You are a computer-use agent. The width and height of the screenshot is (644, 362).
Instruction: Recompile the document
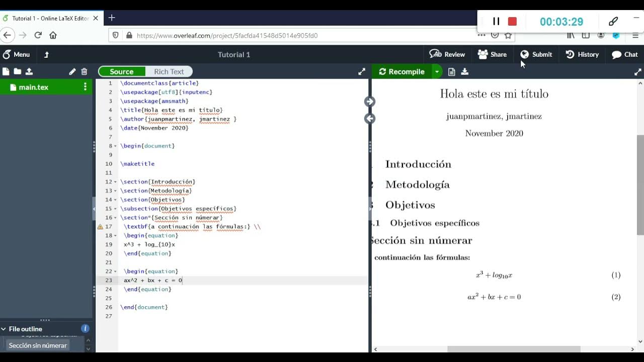(x=401, y=71)
